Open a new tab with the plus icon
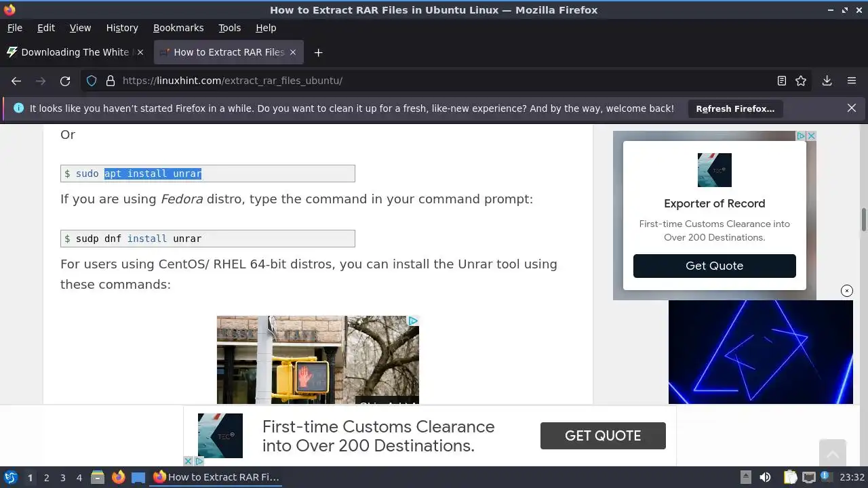Viewport: 868px width, 488px height. tap(318, 52)
